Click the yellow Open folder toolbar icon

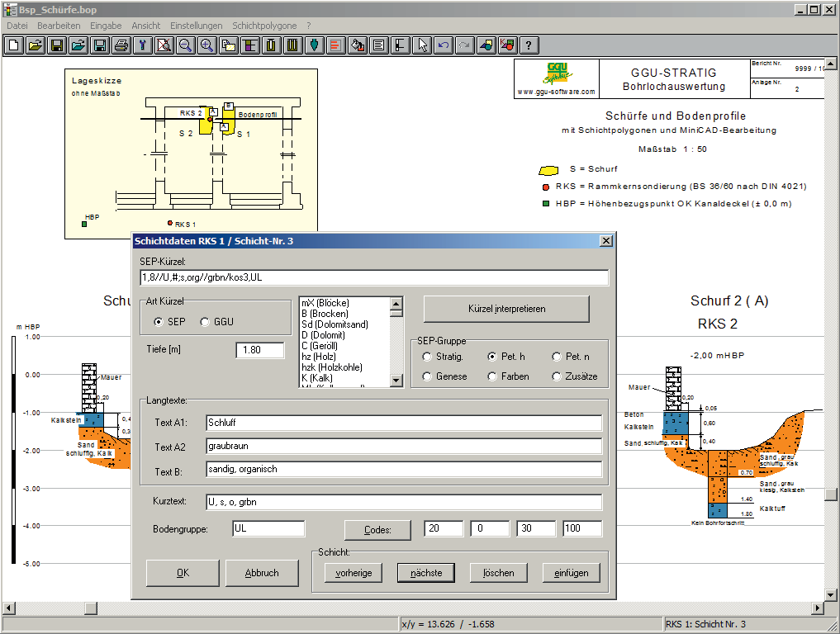pyautogui.click(x=36, y=45)
